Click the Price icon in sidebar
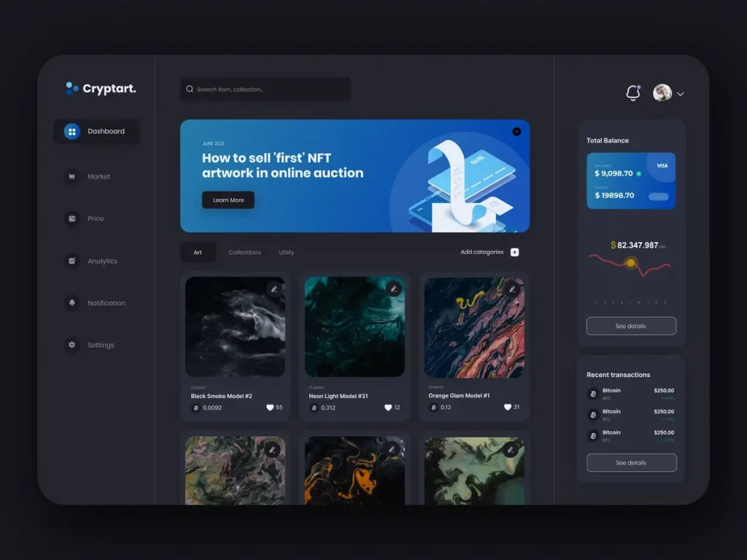 [x=71, y=218]
